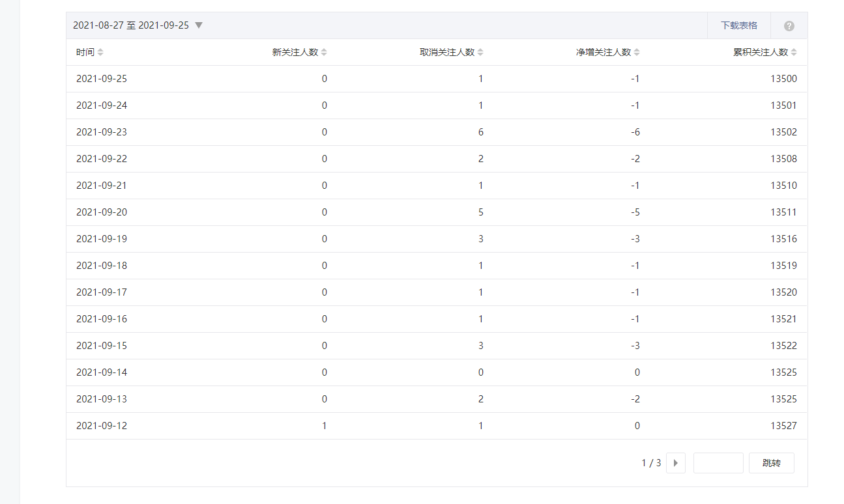
Task: Click unfollow count 5 on 2021-09-20
Action: 480,212
